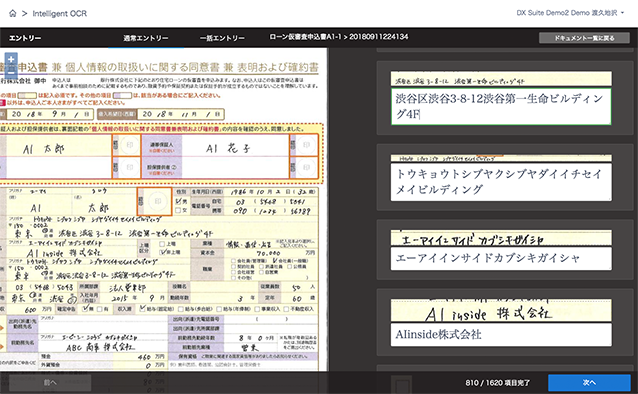Open the DX Suite Demo2 user menu arrow
Screen dimensions: 638x394
pos(623,13)
